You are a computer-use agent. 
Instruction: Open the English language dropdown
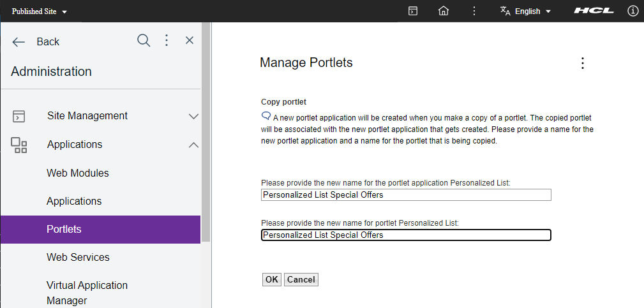(x=533, y=11)
